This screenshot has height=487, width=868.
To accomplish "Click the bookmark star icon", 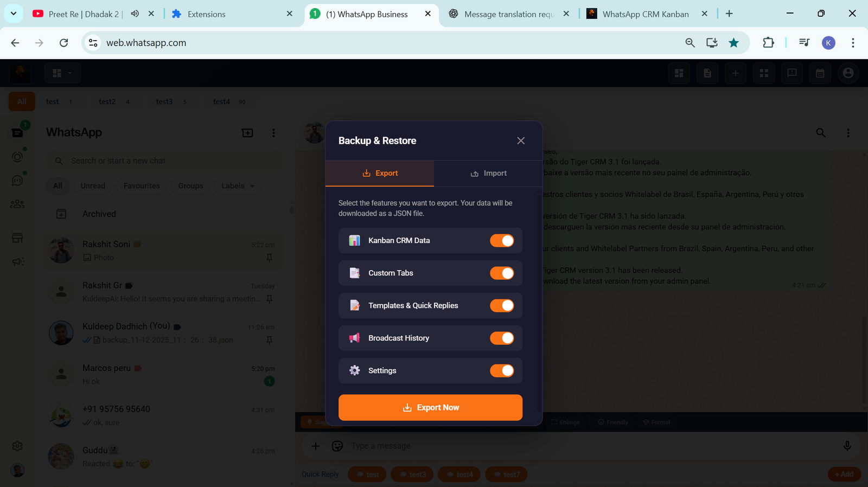I will pos(733,42).
